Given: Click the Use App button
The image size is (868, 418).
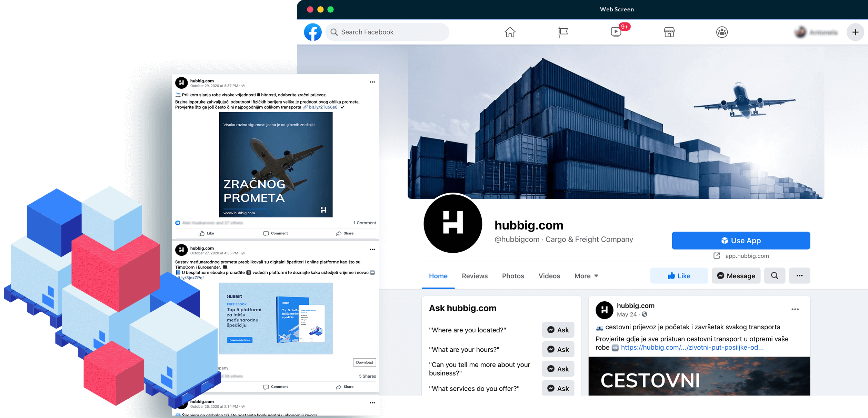Looking at the screenshot, I should pyautogui.click(x=741, y=241).
